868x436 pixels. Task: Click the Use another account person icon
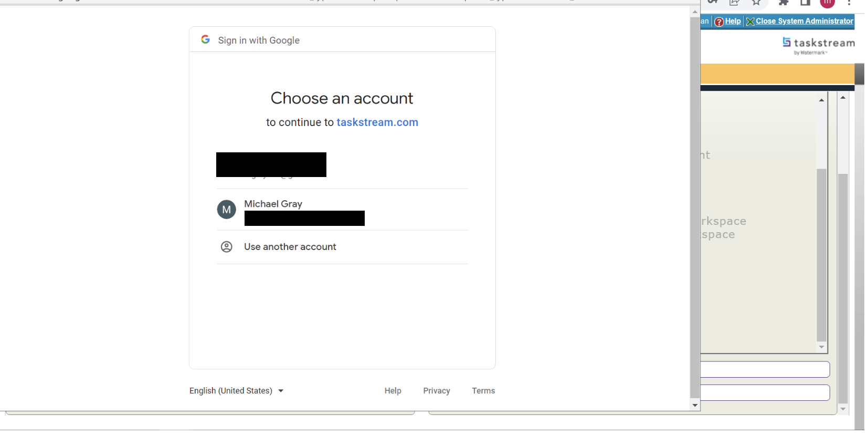pyautogui.click(x=227, y=247)
